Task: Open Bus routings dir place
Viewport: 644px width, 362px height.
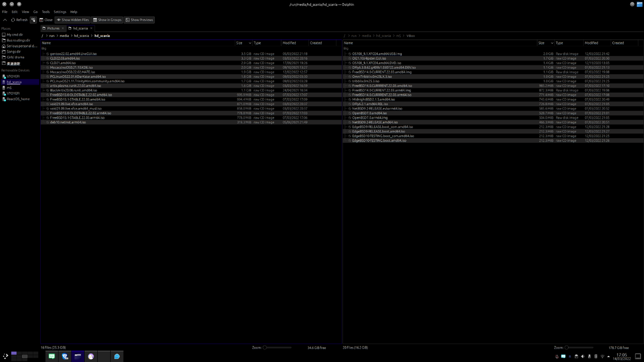Action: point(20,40)
